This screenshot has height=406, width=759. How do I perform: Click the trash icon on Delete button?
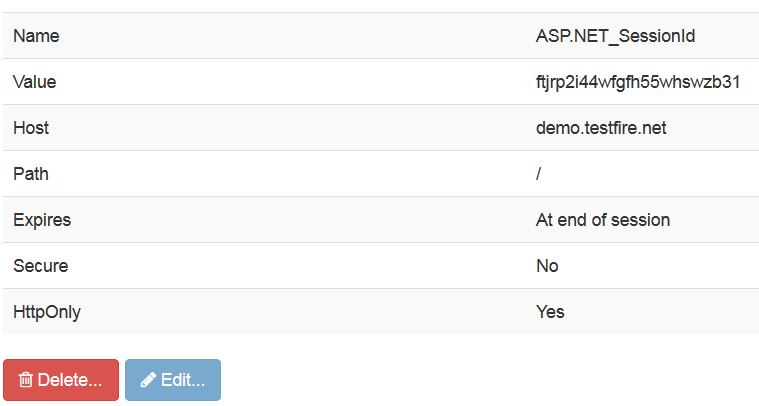pyautogui.click(x=26, y=380)
